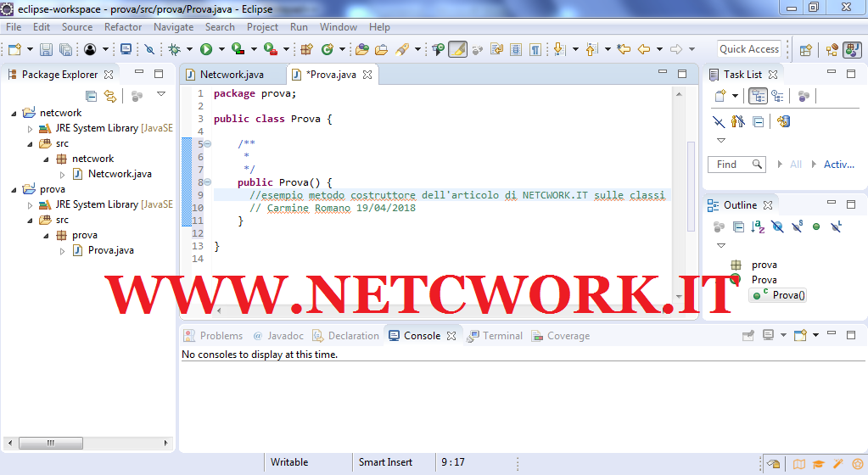The image size is (868, 475).
Task: Select Prova class in Outline
Action: click(x=764, y=280)
